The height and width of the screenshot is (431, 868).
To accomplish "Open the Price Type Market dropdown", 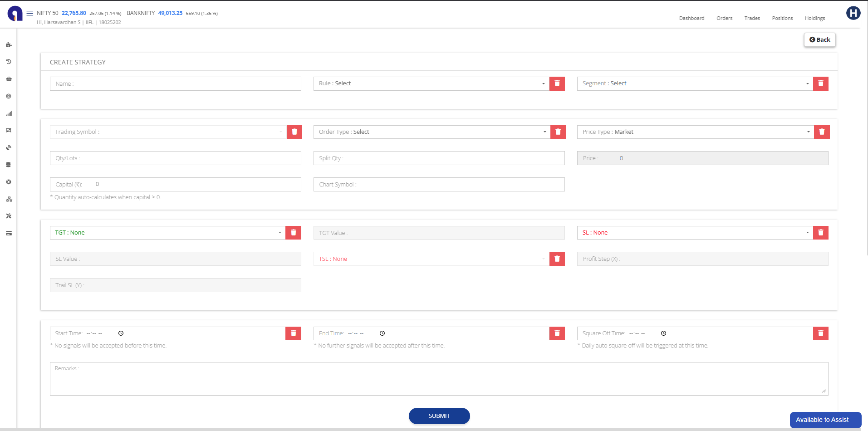I will tap(695, 132).
